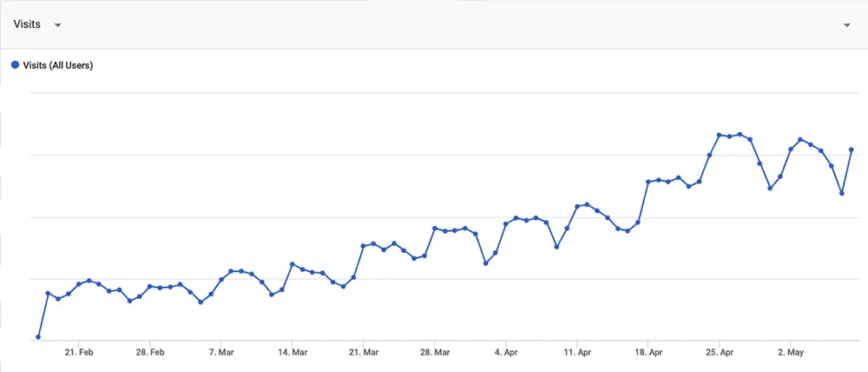
Task: Select the first data point near zero
Action: [38, 336]
